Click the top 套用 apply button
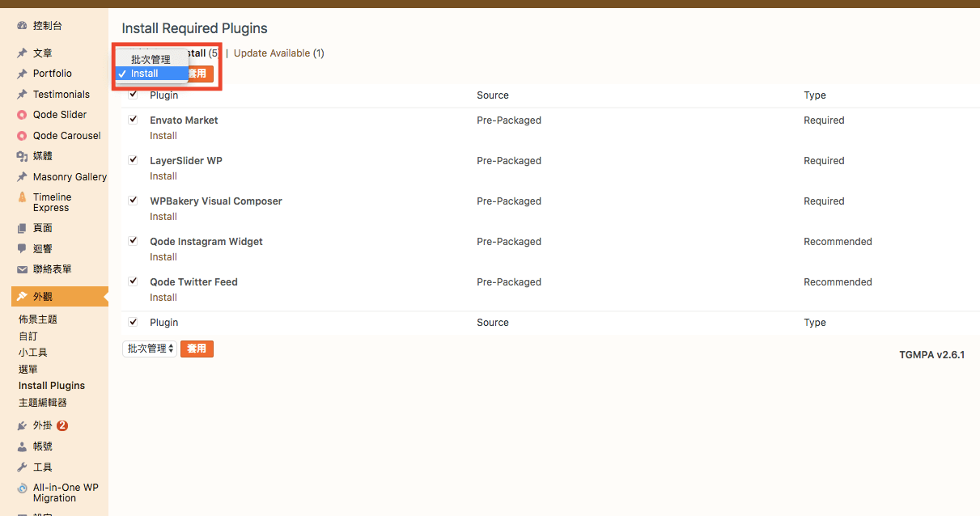Image resolution: width=980 pixels, height=516 pixels. (x=201, y=74)
